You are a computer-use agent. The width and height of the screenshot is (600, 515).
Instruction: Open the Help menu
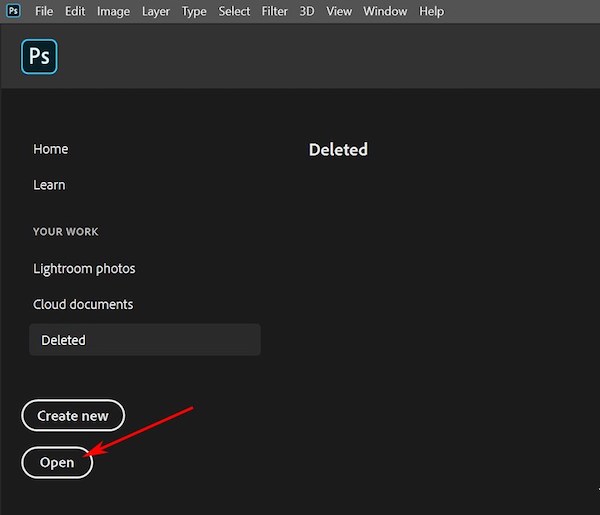coord(431,11)
